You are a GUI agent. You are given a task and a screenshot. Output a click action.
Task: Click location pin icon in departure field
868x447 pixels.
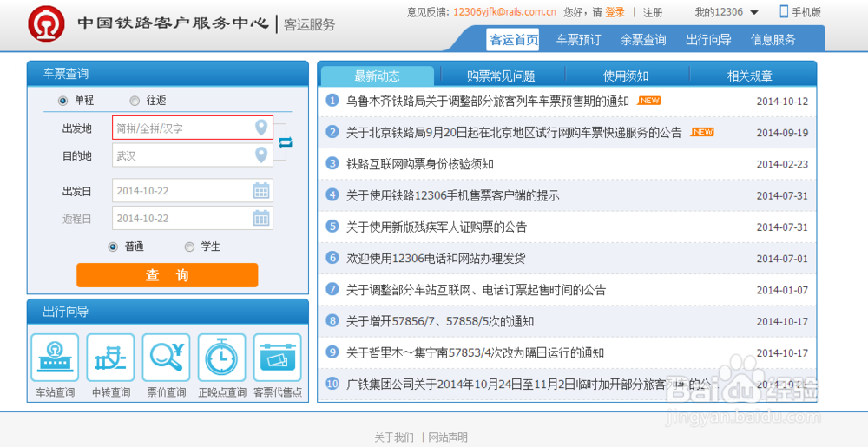coord(260,128)
